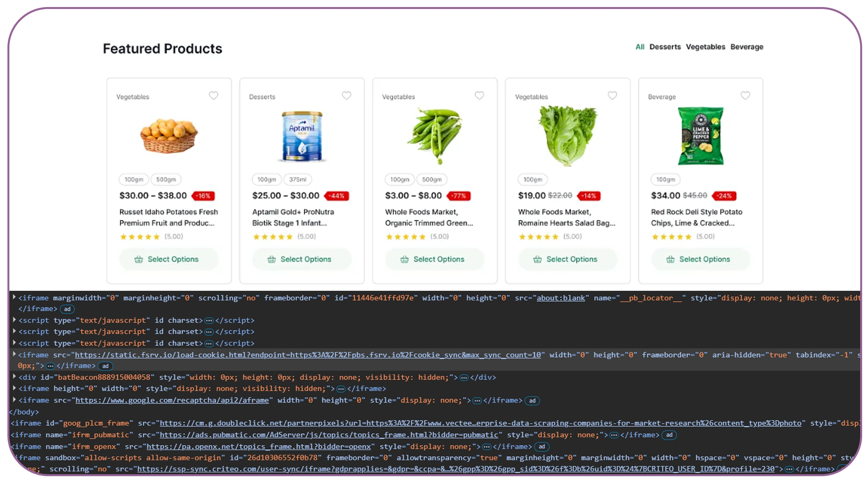Screen dimensions: 868x484
Task: Choose 100gm size on Aptamil card
Action: coord(267,180)
